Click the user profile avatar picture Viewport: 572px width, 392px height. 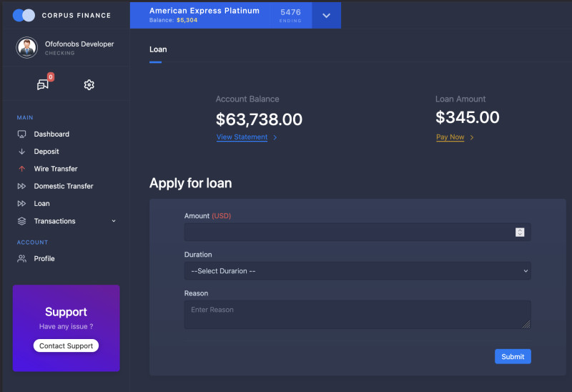click(x=27, y=48)
